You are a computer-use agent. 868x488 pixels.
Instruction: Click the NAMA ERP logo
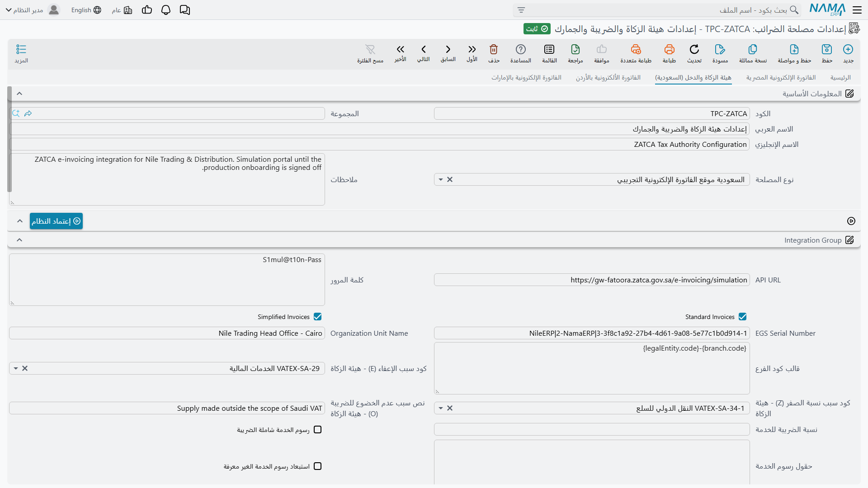pos(827,9)
